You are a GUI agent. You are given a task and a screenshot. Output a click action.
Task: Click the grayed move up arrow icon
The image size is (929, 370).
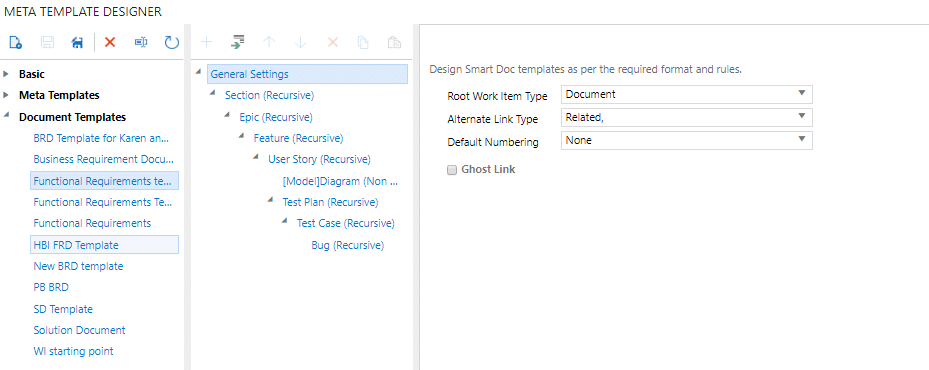pos(269,42)
